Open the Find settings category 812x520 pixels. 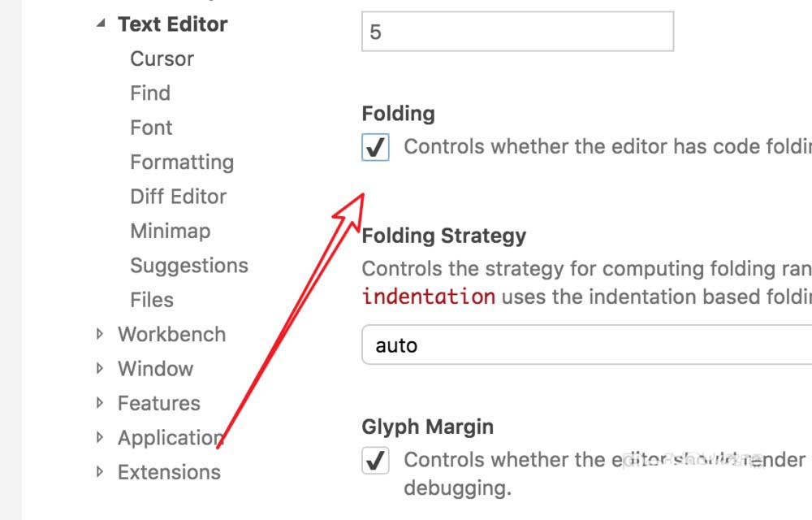(150, 93)
